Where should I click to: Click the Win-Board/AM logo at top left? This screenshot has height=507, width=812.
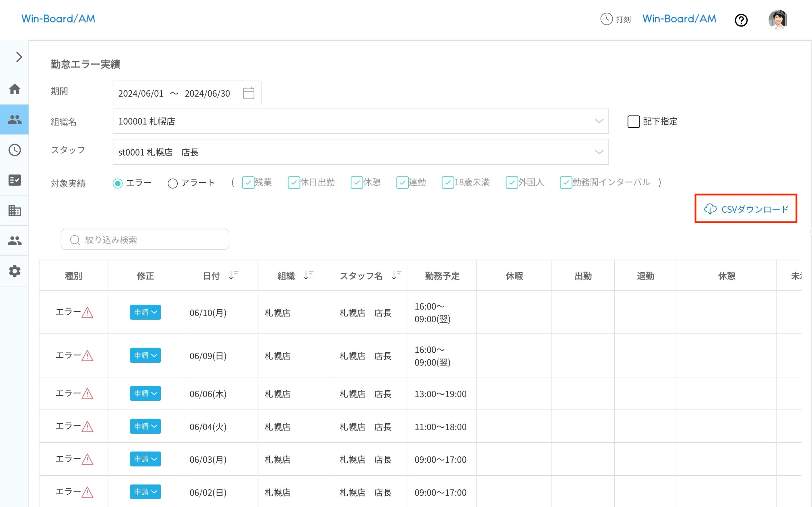tap(58, 19)
